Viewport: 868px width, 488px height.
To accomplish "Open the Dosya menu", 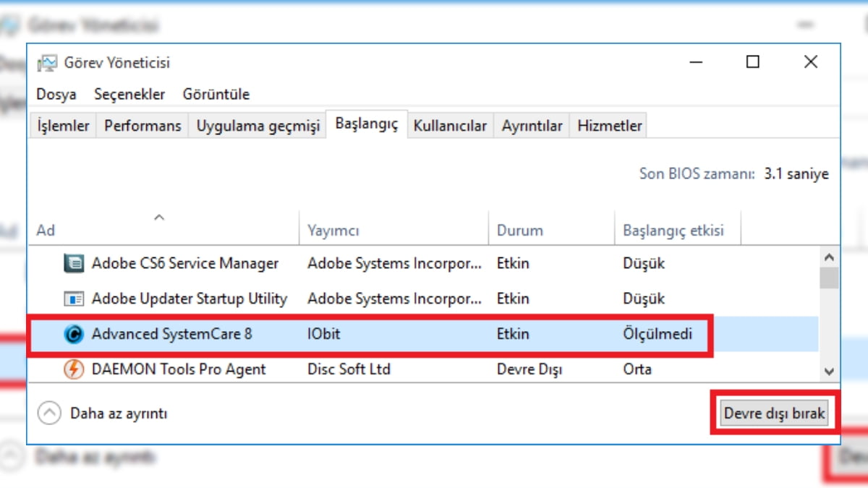I will 55,94.
